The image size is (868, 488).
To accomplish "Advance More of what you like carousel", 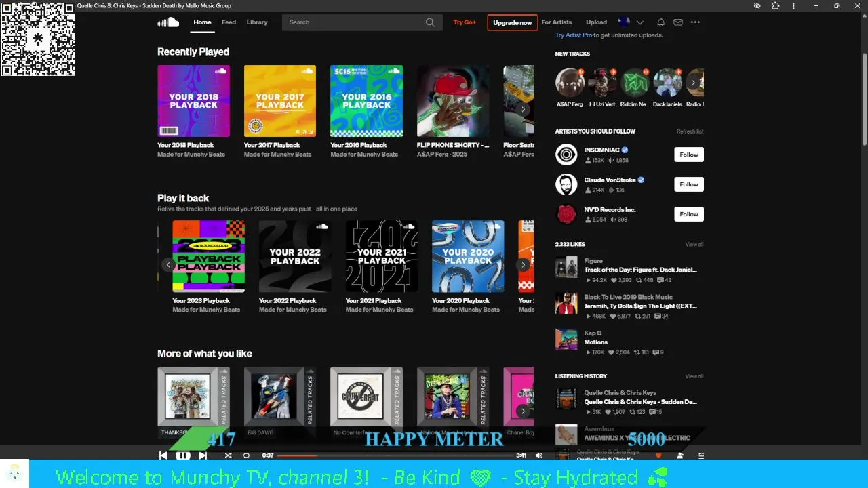I will [523, 411].
